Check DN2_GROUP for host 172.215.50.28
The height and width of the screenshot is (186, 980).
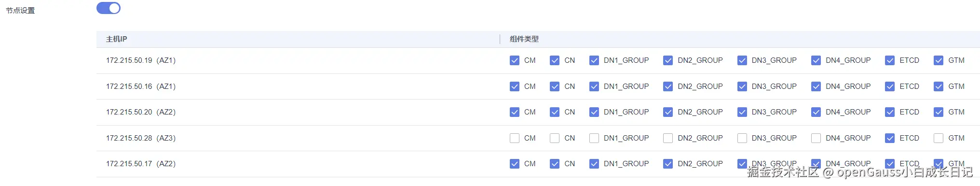tap(668, 138)
